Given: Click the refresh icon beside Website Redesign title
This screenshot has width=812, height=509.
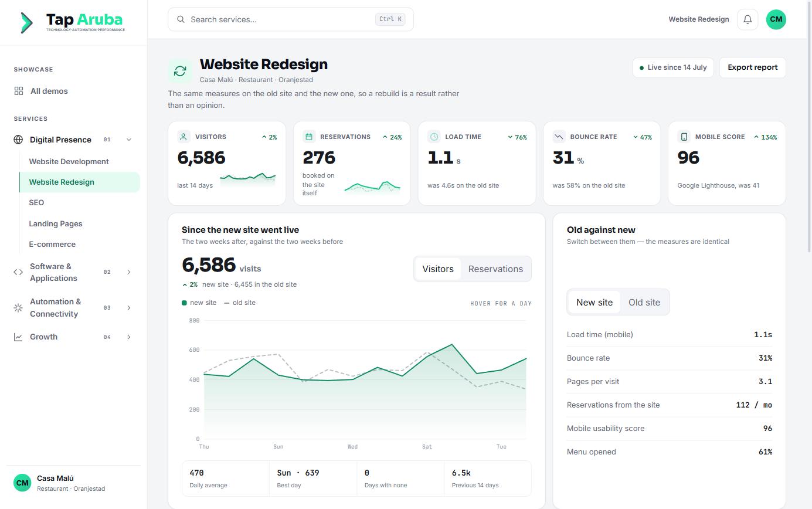Looking at the screenshot, I should click(x=180, y=71).
